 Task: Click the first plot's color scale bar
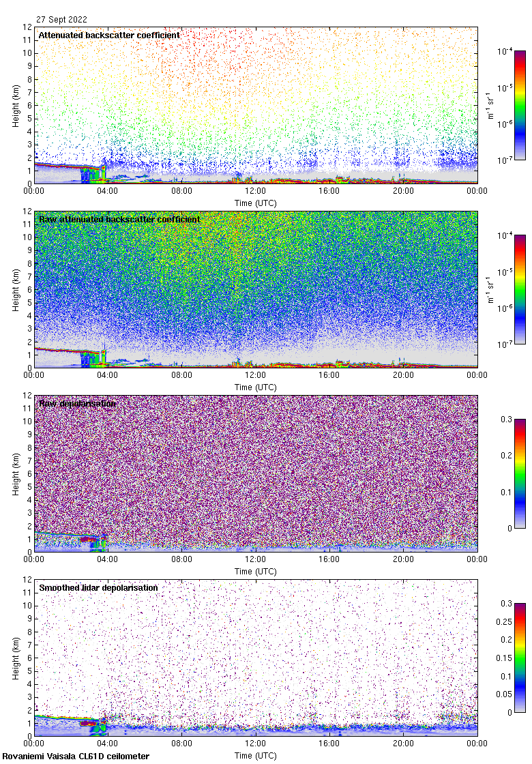[x=520, y=105]
